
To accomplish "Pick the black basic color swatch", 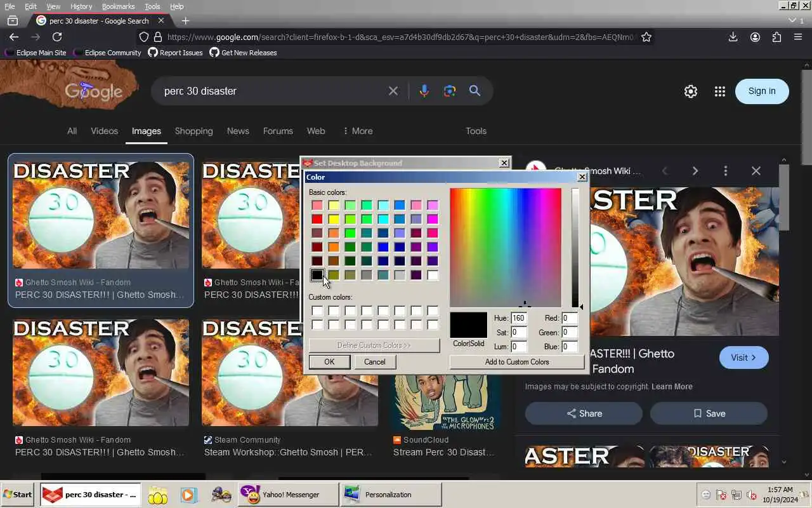I will [x=317, y=275].
